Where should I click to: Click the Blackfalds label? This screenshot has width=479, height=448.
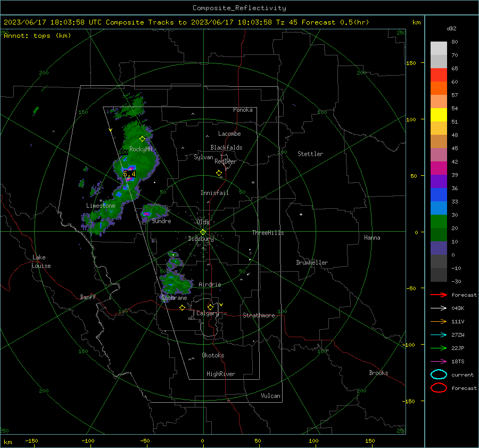(x=226, y=148)
